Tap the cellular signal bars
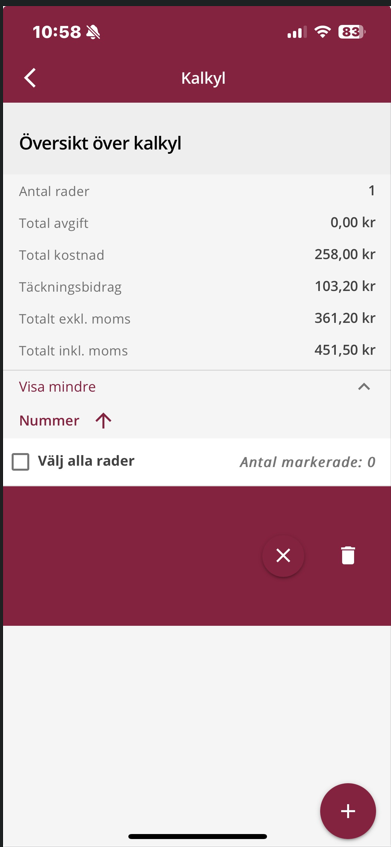 296,33
